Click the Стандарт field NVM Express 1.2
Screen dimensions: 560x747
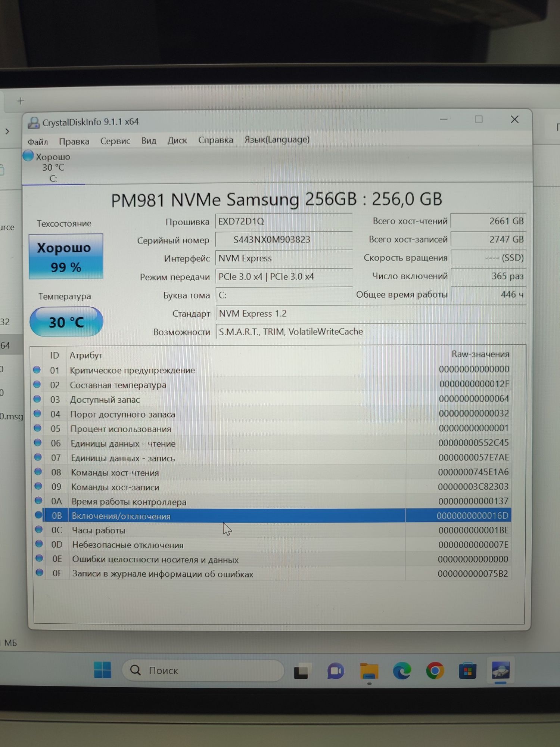coord(370,314)
